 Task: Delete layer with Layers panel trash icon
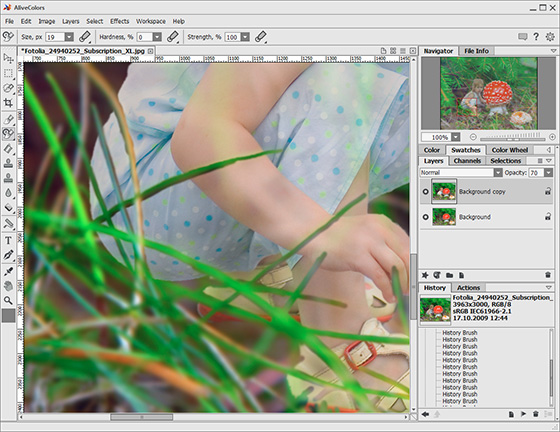click(548, 275)
